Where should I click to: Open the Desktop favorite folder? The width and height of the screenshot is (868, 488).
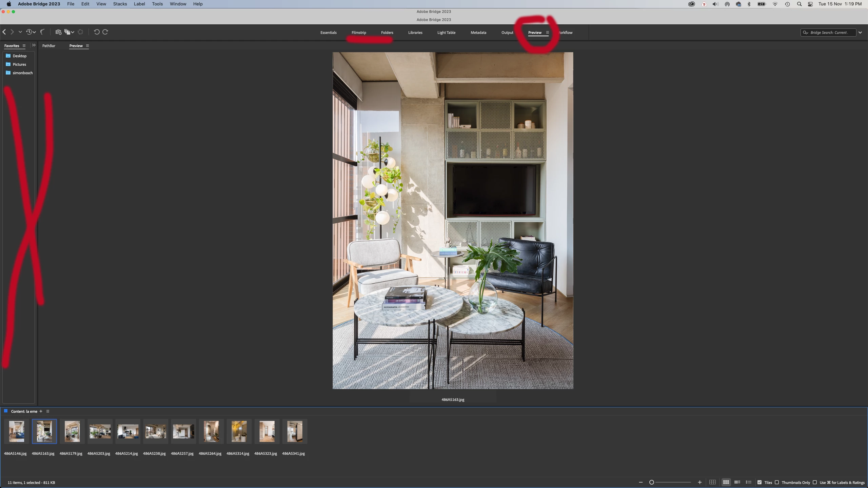pos(19,56)
